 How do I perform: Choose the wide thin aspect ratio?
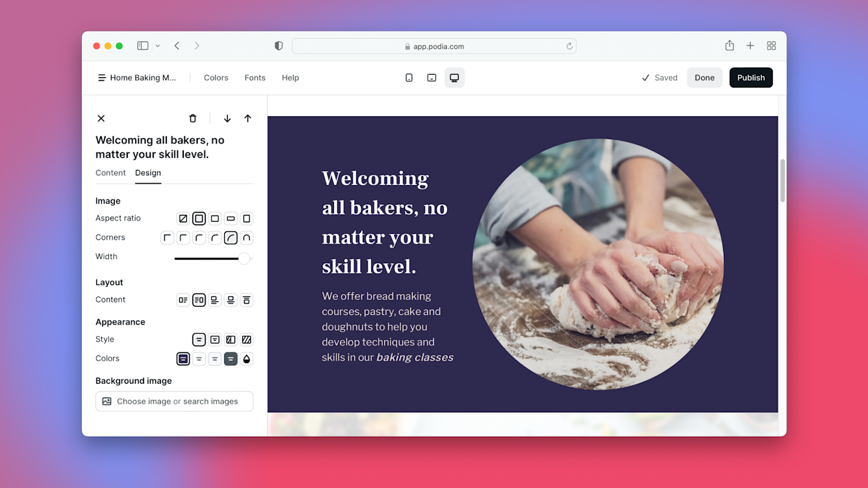[x=230, y=219]
